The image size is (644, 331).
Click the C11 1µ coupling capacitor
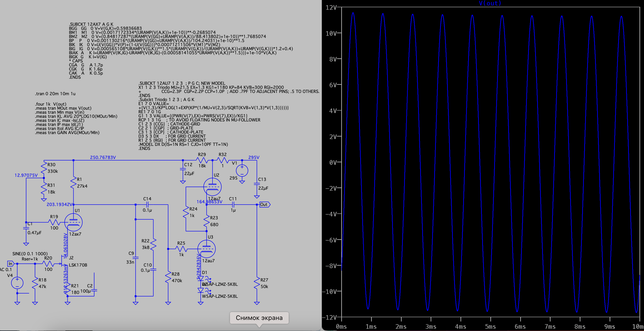point(233,205)
